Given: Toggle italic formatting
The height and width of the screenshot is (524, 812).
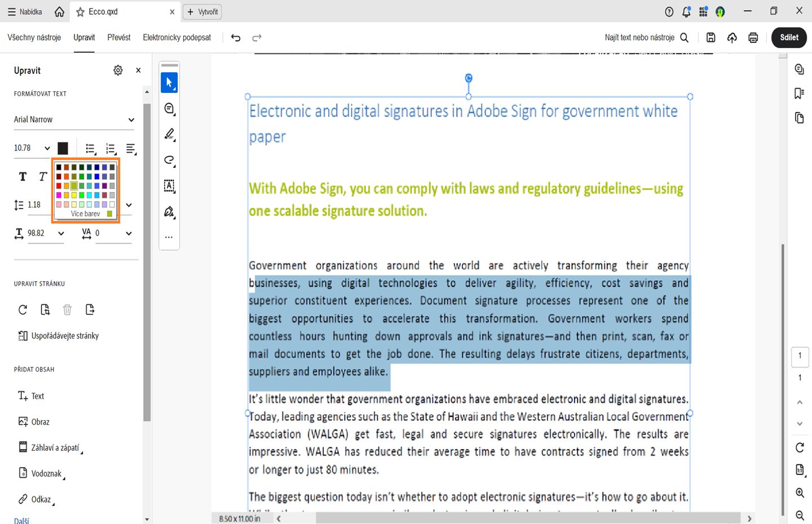Looking at the screenshot, I should 42,176.
